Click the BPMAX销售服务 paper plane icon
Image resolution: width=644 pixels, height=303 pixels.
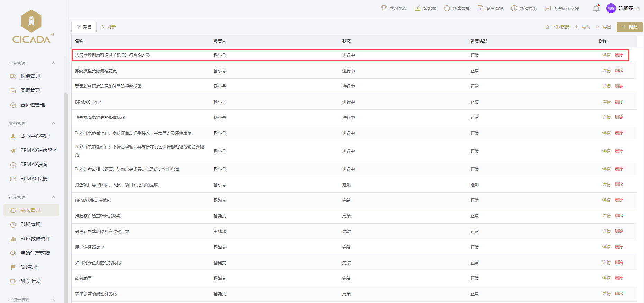pos(13,151)
